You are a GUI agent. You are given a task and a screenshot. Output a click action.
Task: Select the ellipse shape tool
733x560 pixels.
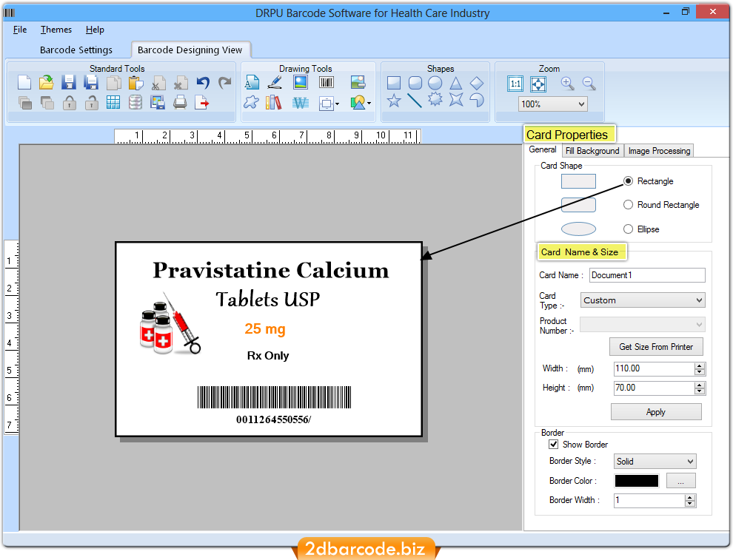[435, 83]
